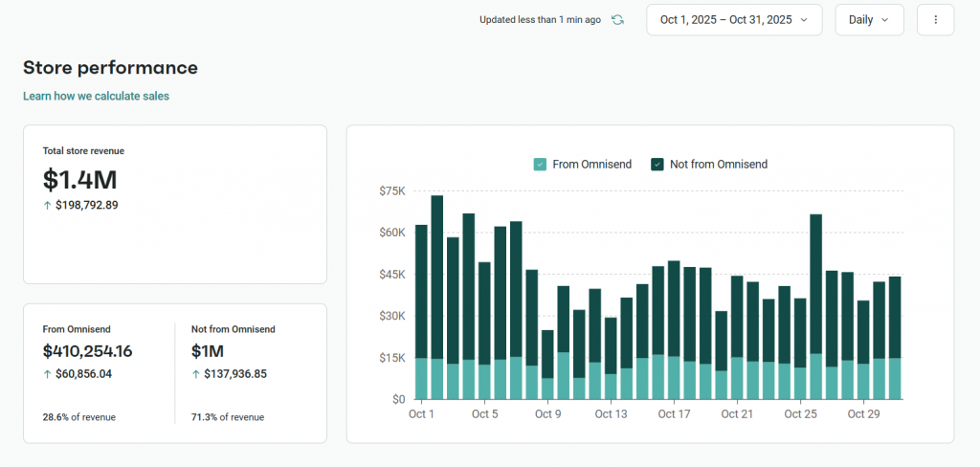Open the Daily interval dropdown
The width and height of the screenshot is (980, 467).
[x=869, y=19]
